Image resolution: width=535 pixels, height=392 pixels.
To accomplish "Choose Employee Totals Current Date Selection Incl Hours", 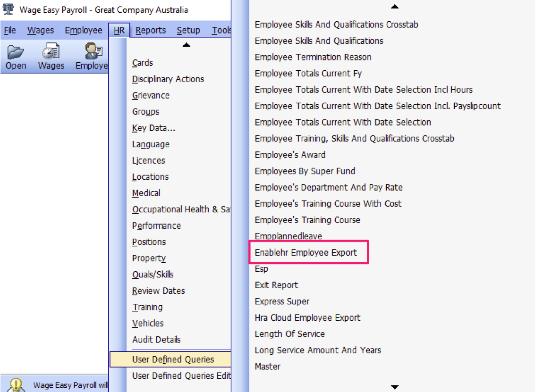I will pyautogui.click(x=364, y=90).
